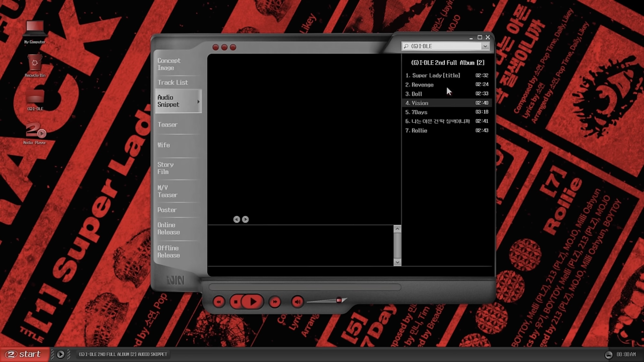Screen dimensions: 644x362
Task: Play track 7. Rollie
Action: (x=447, y=131)
